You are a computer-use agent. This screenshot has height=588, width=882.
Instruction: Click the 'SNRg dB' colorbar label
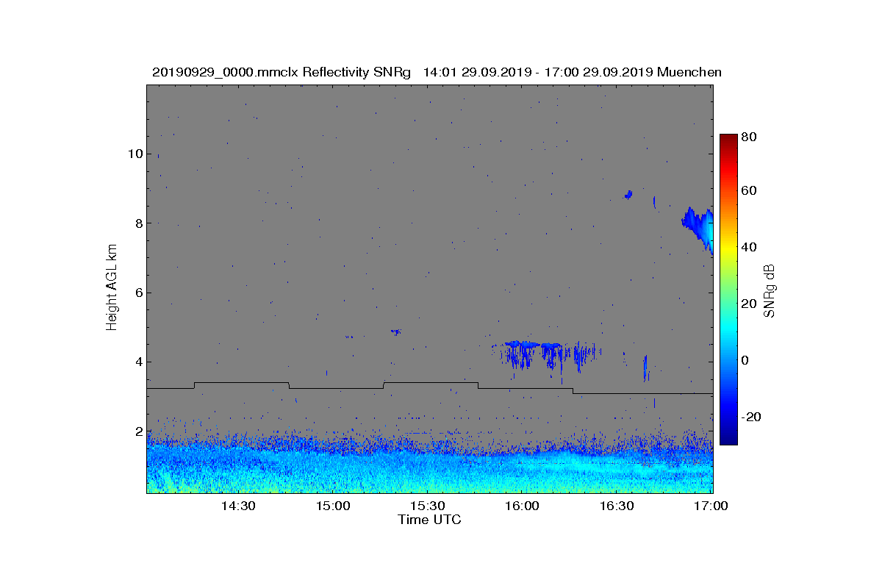(770, 290)
